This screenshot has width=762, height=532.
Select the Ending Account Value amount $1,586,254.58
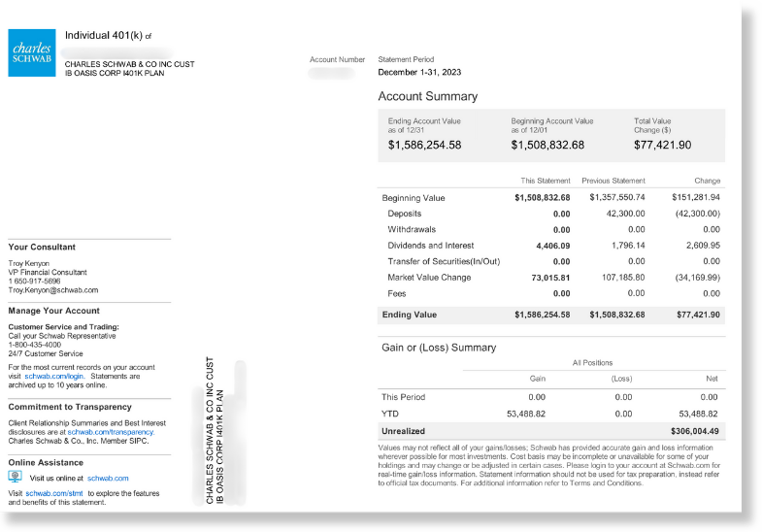click(424, 145)
